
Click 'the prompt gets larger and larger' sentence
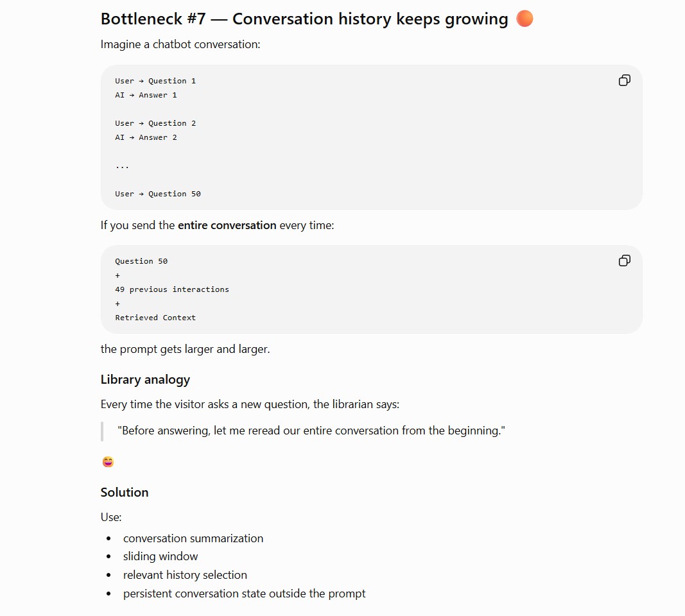pos(186,349)
